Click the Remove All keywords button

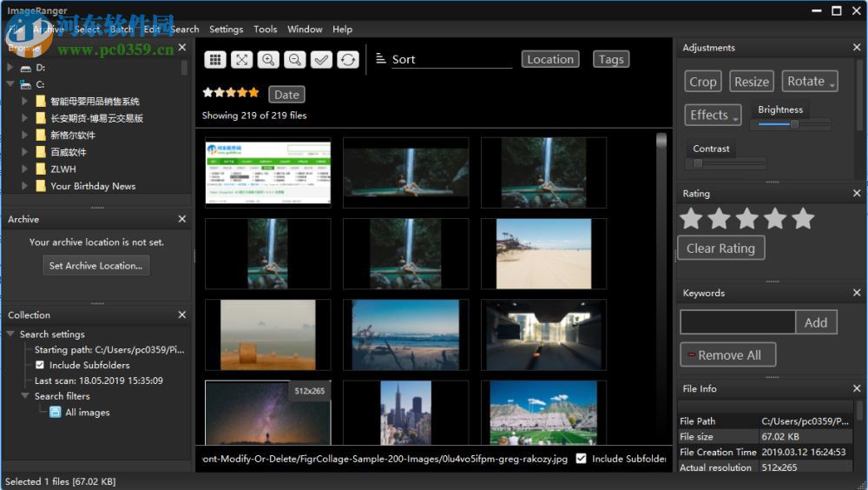click(x=728, y=354)
